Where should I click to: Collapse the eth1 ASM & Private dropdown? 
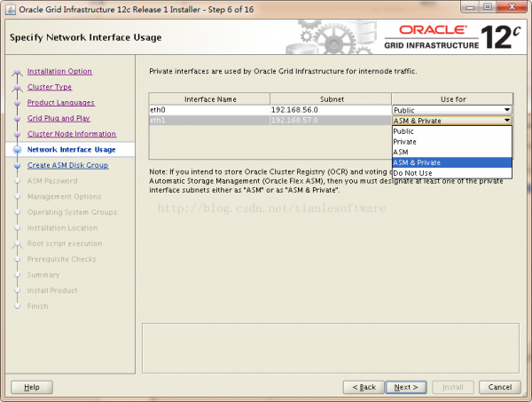coord(452,121)
